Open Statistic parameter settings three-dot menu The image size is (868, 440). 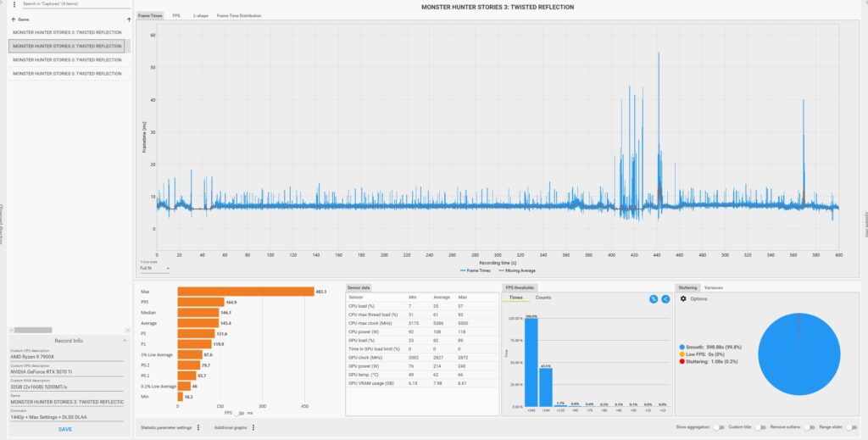(x=198, y=428)
